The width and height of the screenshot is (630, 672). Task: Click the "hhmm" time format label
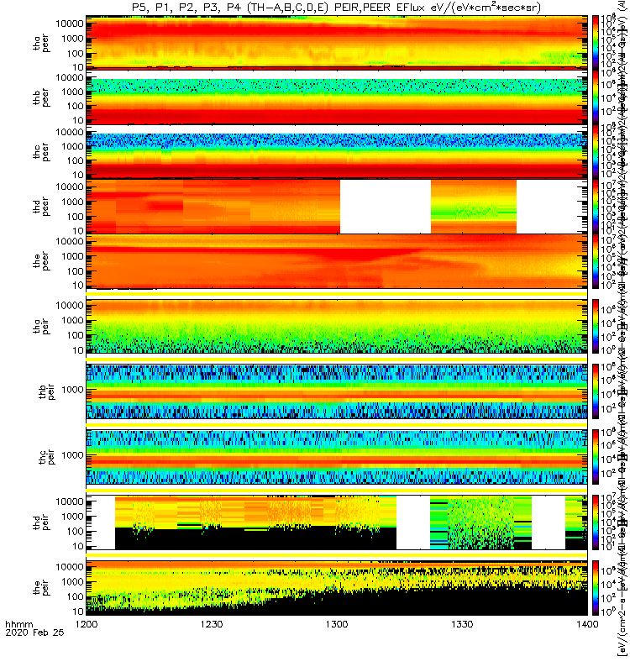pyautogui.click(x=18, y=624)
